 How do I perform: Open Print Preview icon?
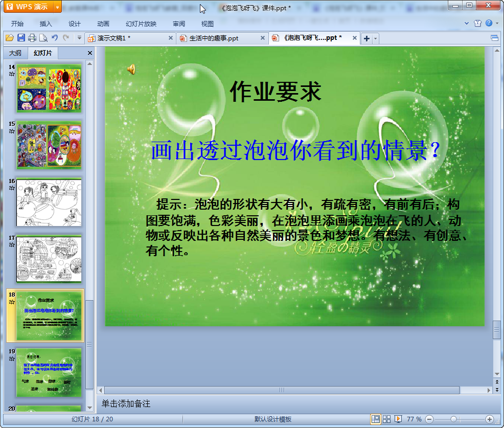(43, 38)
